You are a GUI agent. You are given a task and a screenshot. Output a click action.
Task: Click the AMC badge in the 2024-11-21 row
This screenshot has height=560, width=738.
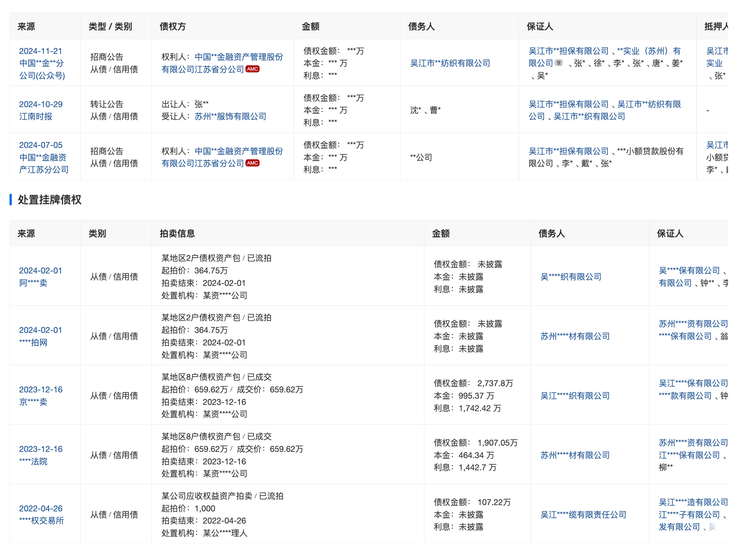click(252, 69)
